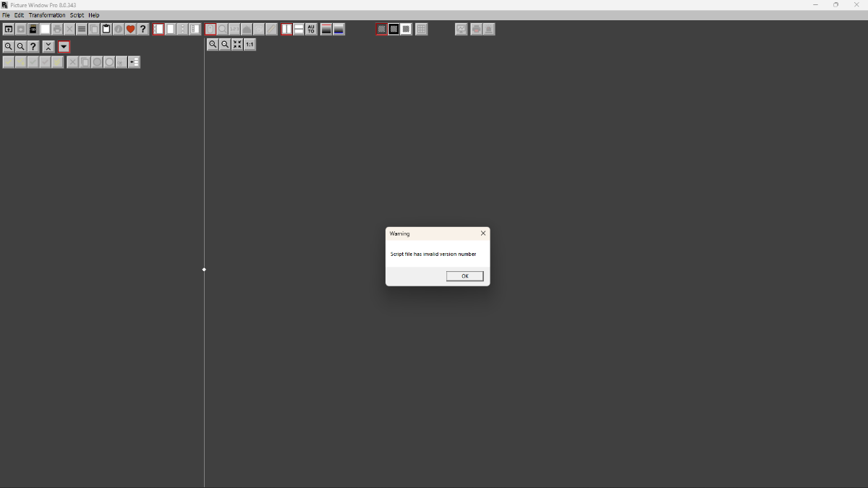The height and width of the screenshot is (488, 868).
Task: Click the open file window icon
Action: [9, 30]
